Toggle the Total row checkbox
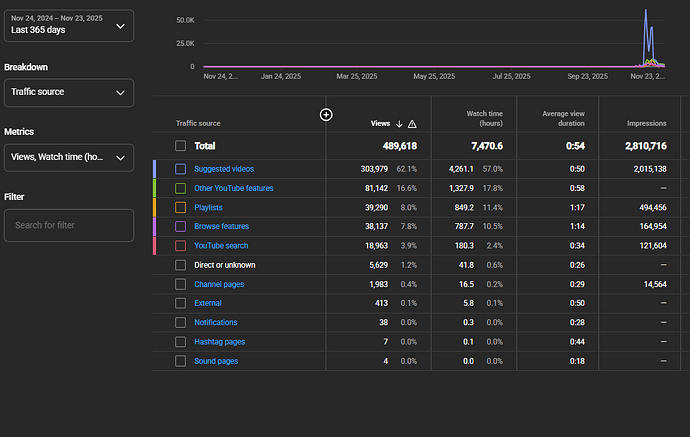Image resolution: width=690 pixels, height=437 pixels. click(x=180, y=146)
